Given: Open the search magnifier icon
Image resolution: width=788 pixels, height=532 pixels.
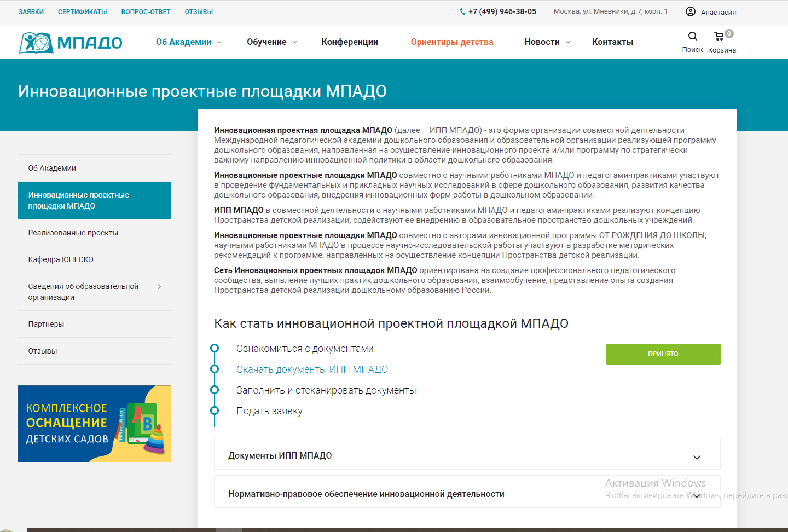Looking at the screenshot, I should point(692,36).
